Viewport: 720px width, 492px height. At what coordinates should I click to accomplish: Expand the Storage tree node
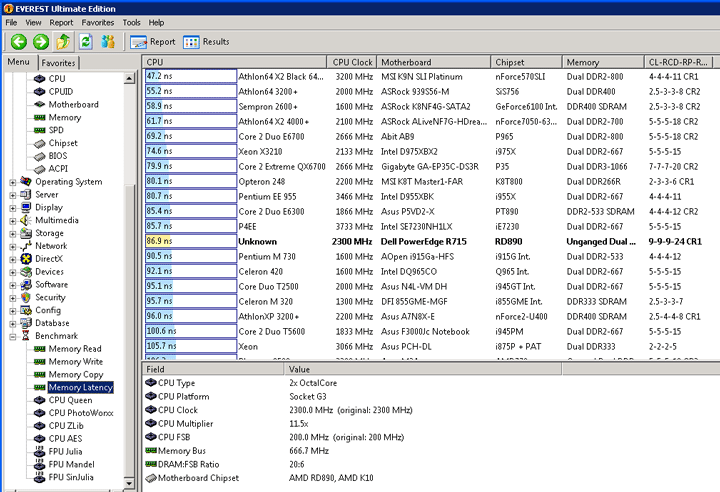point(13,234)
